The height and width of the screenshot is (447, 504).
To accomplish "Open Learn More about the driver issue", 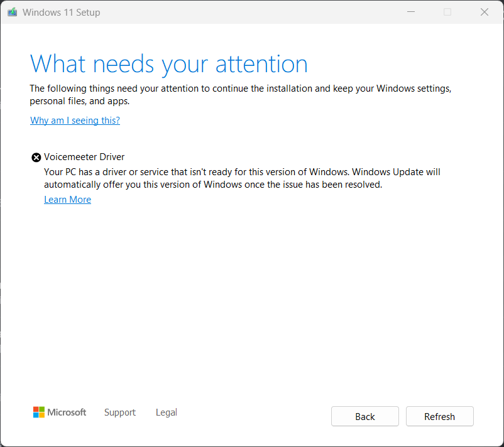I will coord(67,199).
